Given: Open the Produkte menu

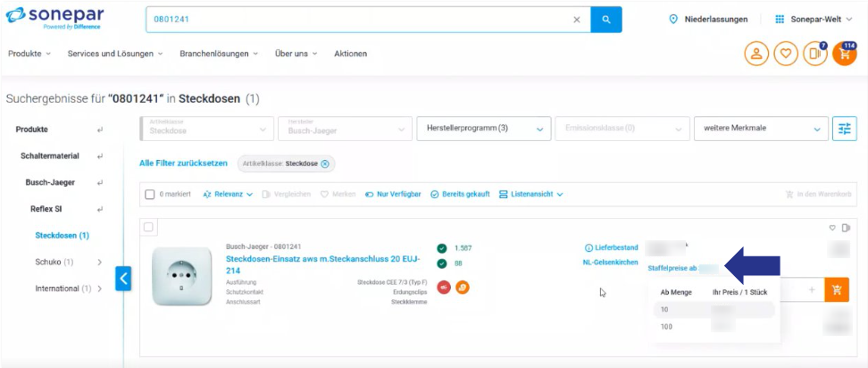Looking at the screenshot, I should click(x=29, y=54).
